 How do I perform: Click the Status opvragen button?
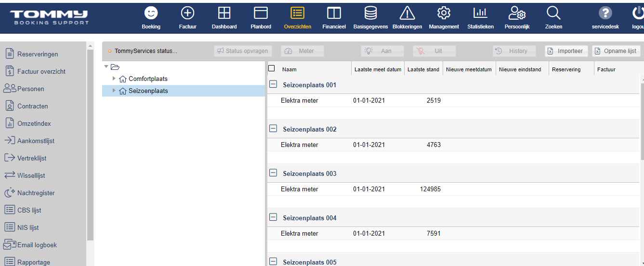(x=243, y=51)
